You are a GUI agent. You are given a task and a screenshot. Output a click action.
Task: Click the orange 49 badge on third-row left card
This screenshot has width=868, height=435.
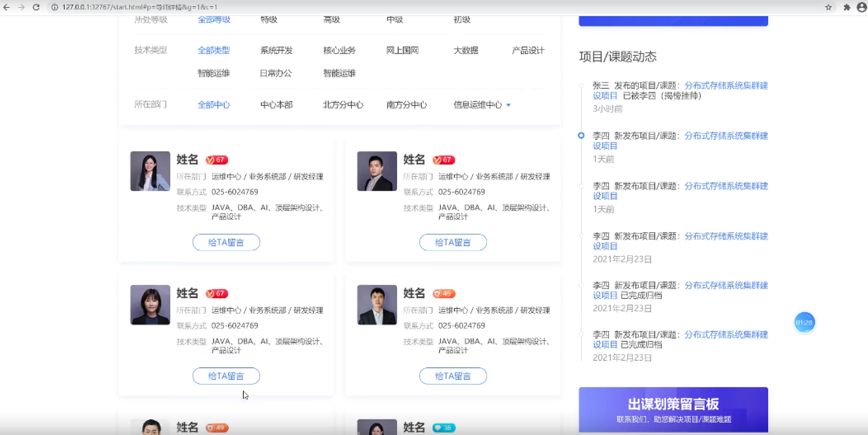coord(217,428)
